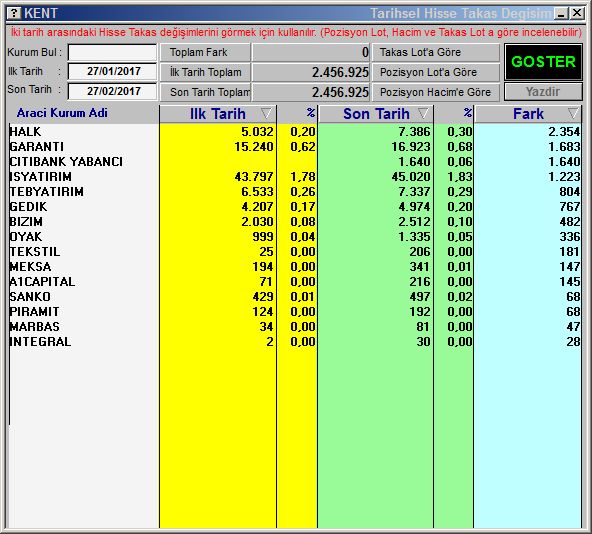Click the Kurum Bul search field
The image size is (592, 534).
point(112,52)
